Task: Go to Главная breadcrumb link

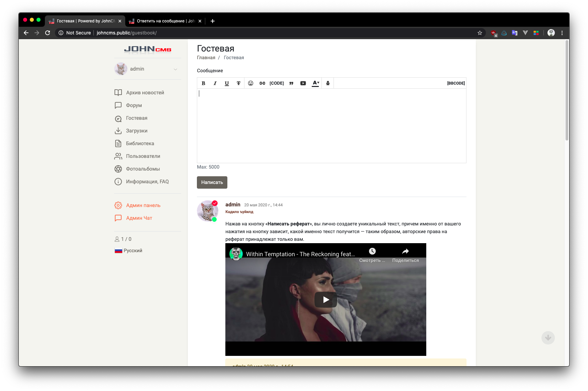Action: tap(206, 58)
